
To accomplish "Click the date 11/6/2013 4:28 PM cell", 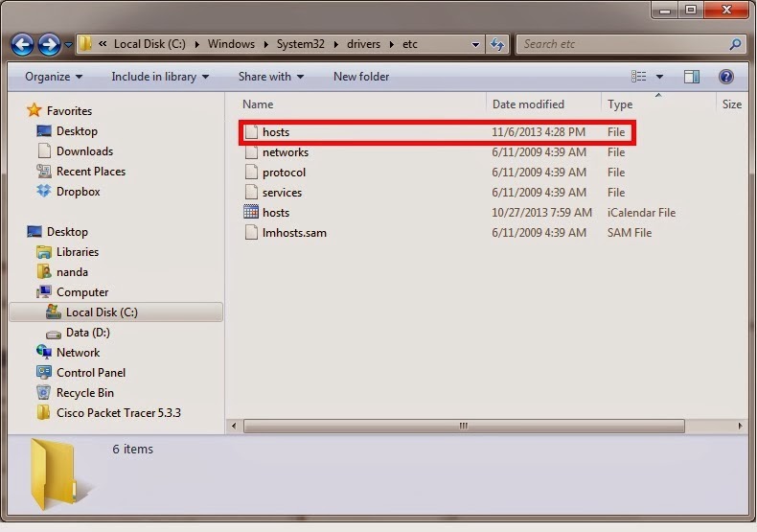I will point(539,132).
